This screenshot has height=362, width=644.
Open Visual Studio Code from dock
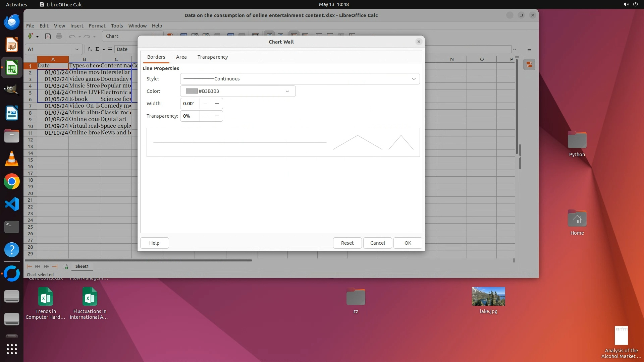[x=12, y=204]
